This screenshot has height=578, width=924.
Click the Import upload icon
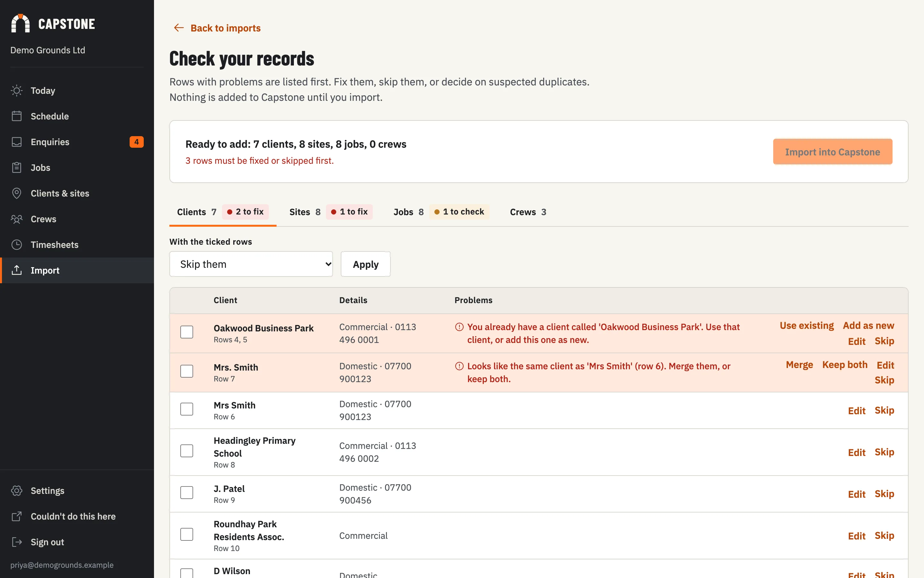coord(17,270)
